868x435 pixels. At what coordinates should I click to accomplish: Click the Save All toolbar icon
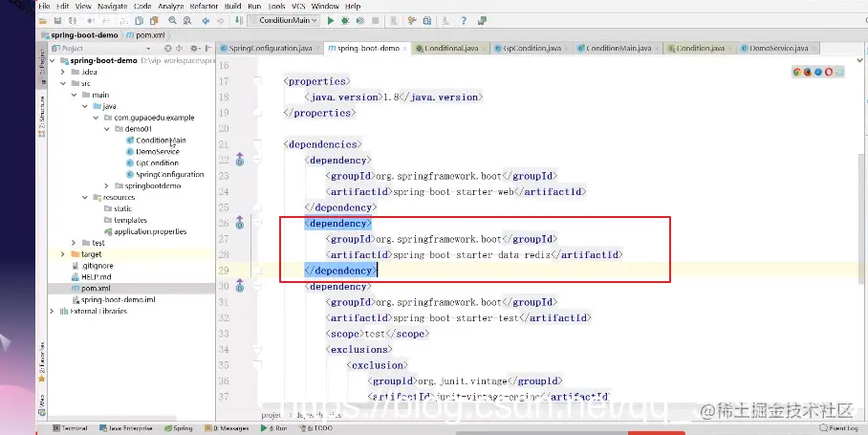(57, 20)
